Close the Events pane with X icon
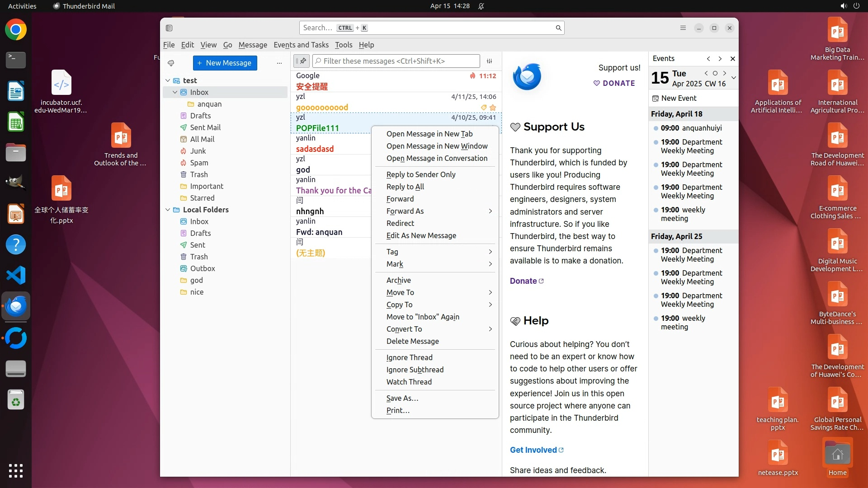Image resolution: width=868 pixels, height=488 pixels. pyautogui.click(x=733, y=59)
